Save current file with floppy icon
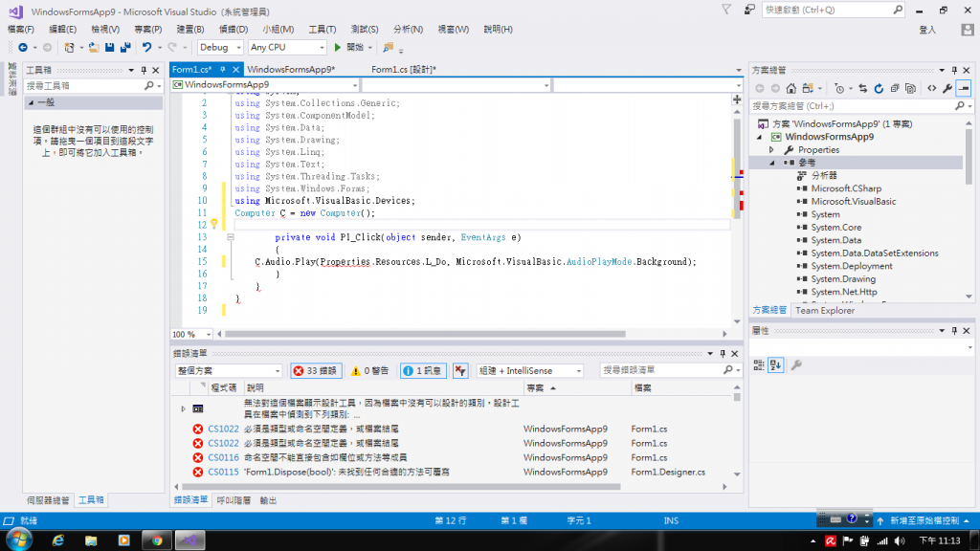This screenshot has width=980, height=551. (109, 48)
